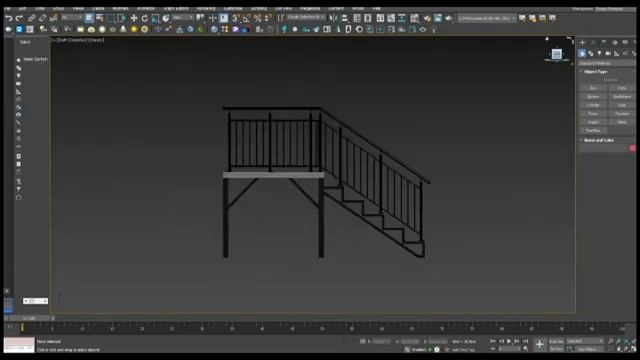Open the Standard Primitives category dropdown
This screenshot has width=640, height=360.
click(607, 63)
